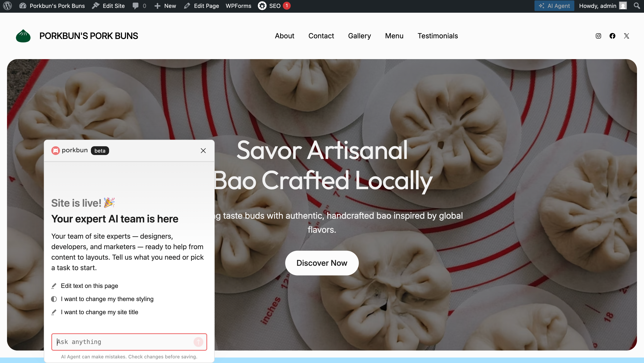Click the Discover Now button
The image size is (644, 363).
322,263
